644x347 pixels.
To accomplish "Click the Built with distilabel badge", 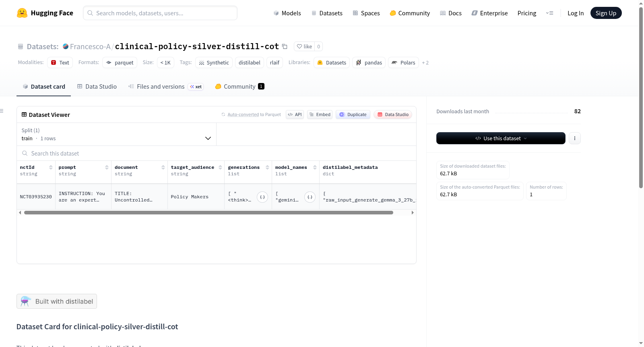I will (57, 301).
